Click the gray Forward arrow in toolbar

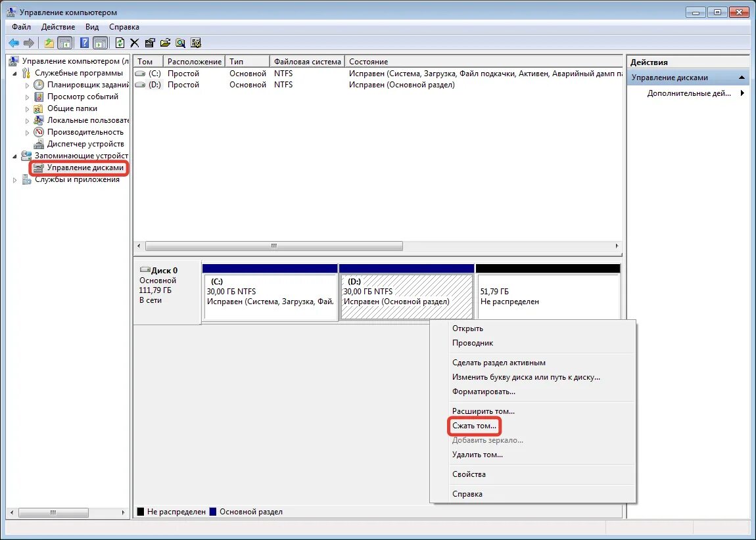[x=29, y=43]
